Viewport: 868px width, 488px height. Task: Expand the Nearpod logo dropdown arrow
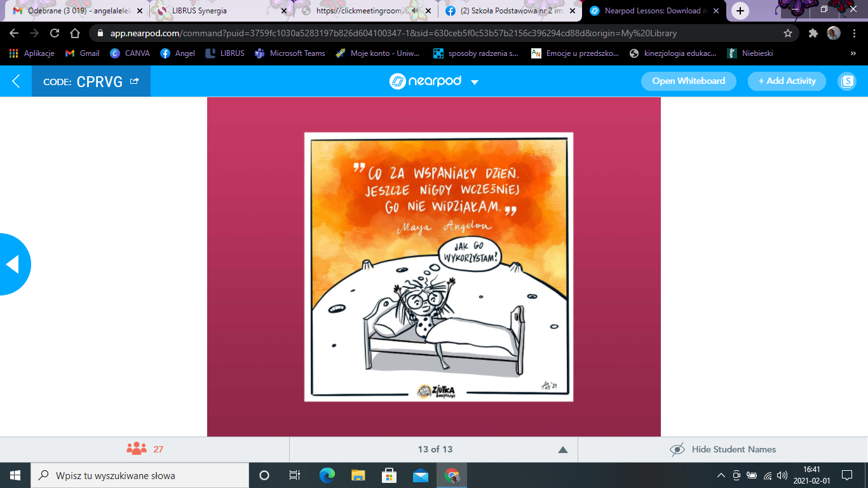tap(474, 82)
